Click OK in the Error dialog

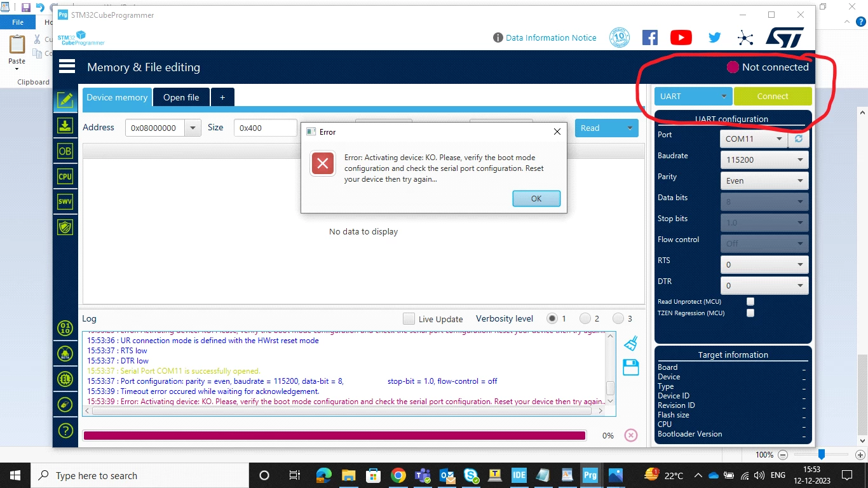click(536, 198)
